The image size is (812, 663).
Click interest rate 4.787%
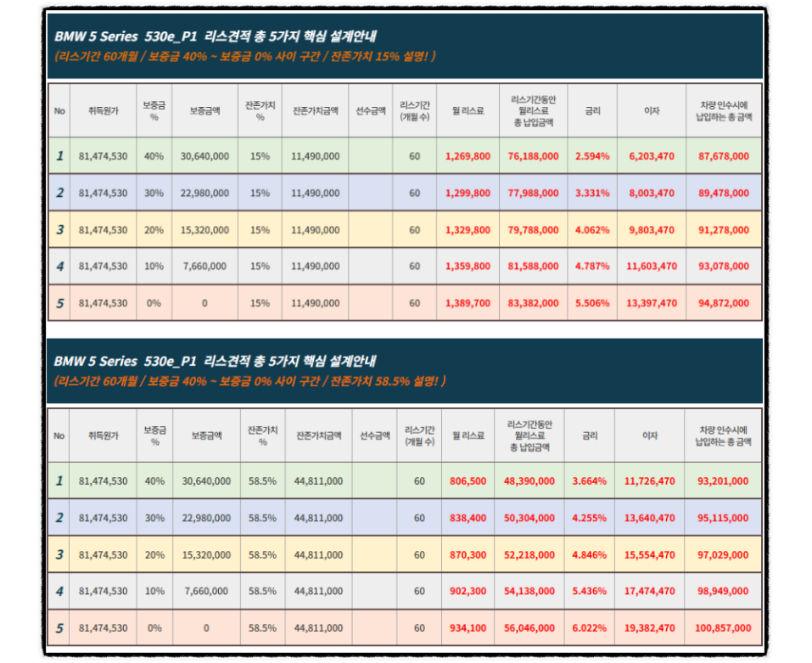pos(592,266)
